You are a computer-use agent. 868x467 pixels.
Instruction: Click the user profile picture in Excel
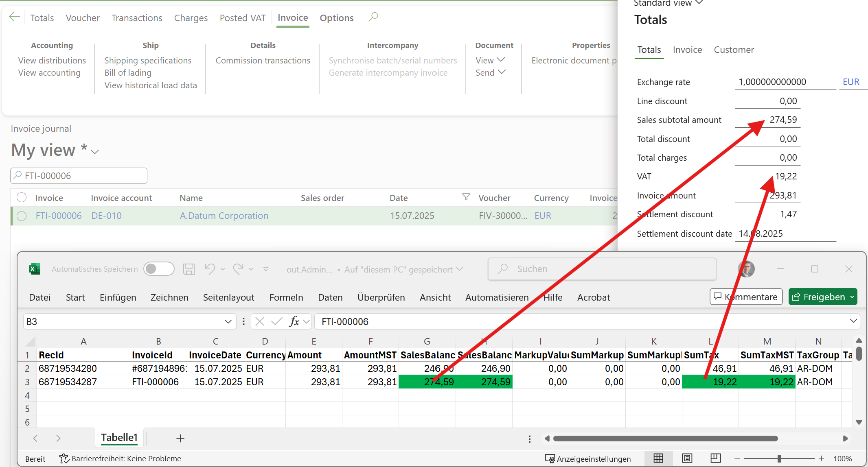point(746,269)
